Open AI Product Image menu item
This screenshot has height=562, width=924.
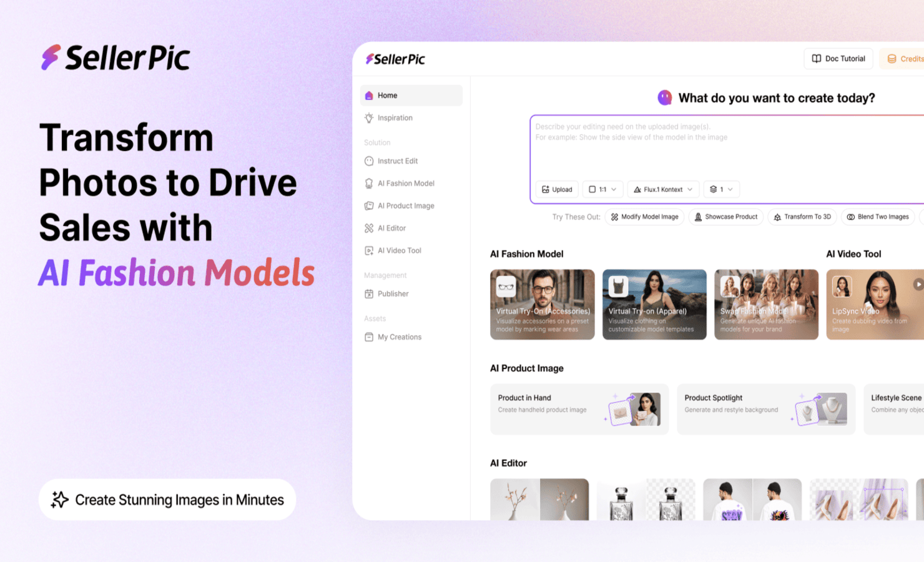(x=405, y=206)
